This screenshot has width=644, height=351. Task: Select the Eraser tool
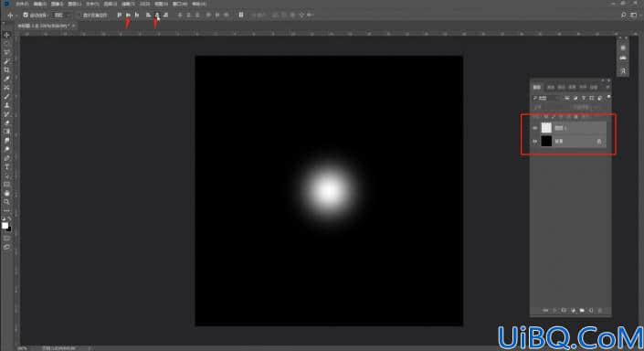pos(6,122)
